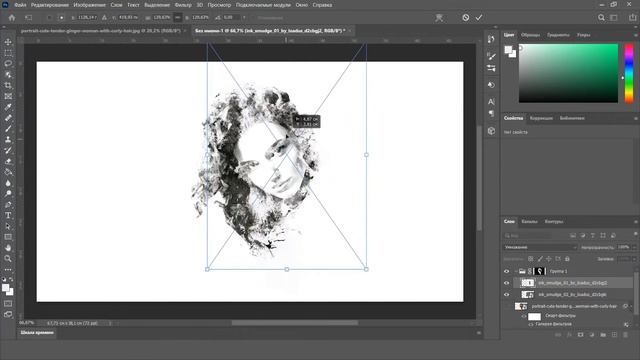Open the Шкала времени timeline panel
640x360 pixels.
click(37, 333)
